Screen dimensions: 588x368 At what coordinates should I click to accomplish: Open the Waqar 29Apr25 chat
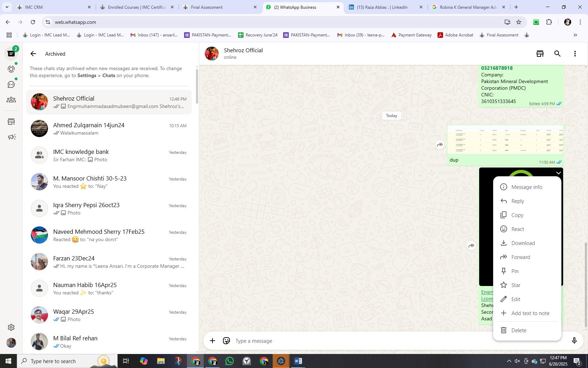click(x=109, y=315)
